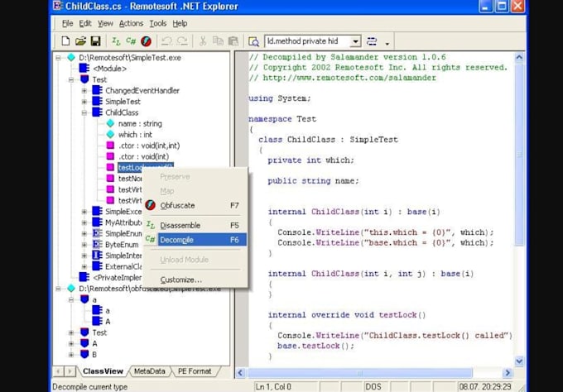Click the IL disassemble toolbar icon

[x=116, y=41]
